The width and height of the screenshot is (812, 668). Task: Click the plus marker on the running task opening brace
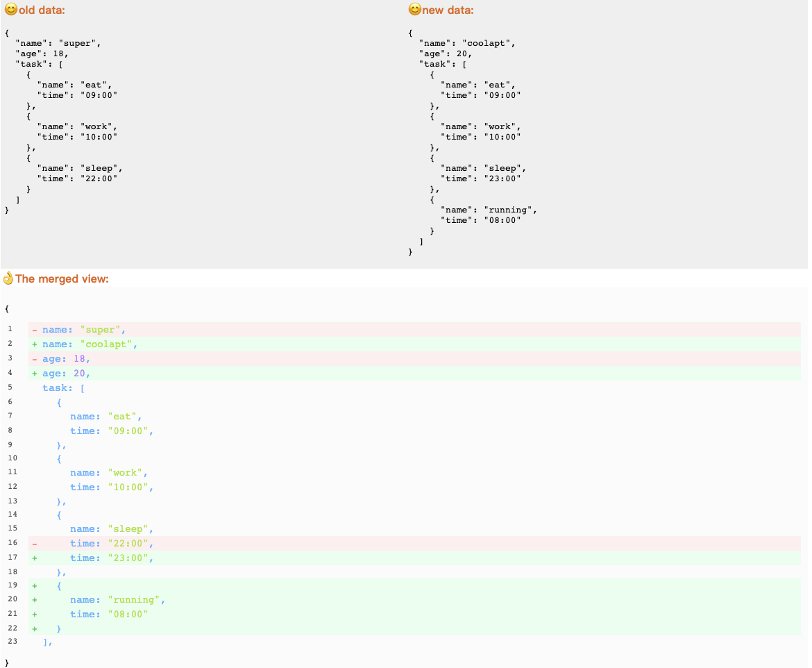[33, 585]
